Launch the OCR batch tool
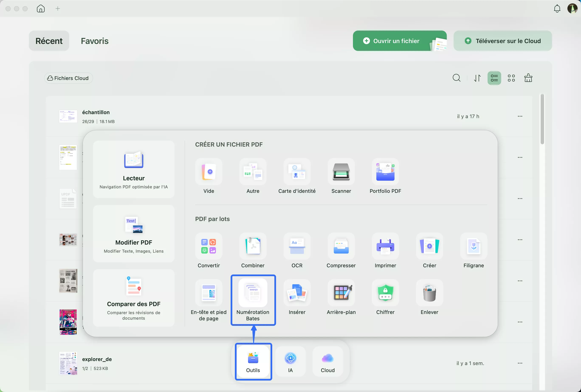 [x=297, y=246]
